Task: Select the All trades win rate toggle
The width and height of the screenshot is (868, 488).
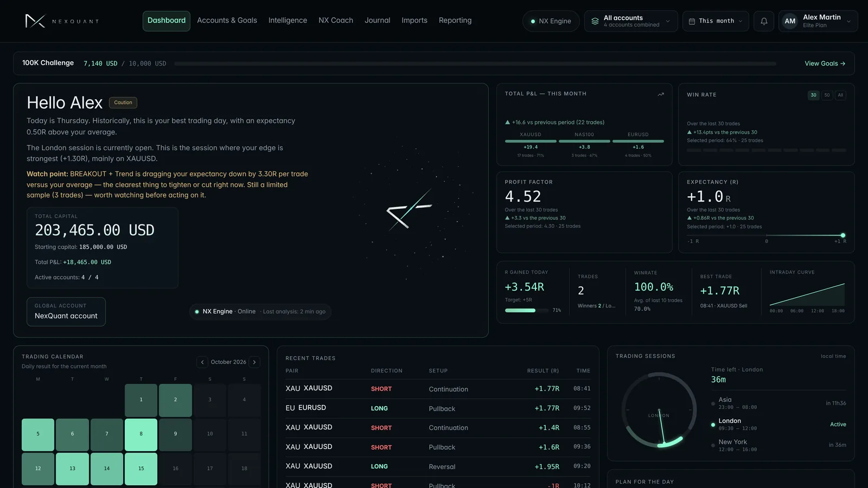Action: point(840,95)
